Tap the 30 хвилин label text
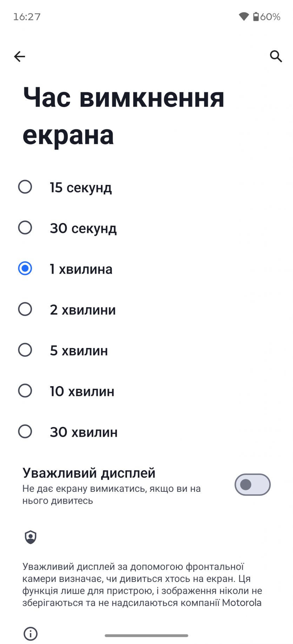Viewport: 293px width, 644px height. pyautogui.click(x=84, y=432)
